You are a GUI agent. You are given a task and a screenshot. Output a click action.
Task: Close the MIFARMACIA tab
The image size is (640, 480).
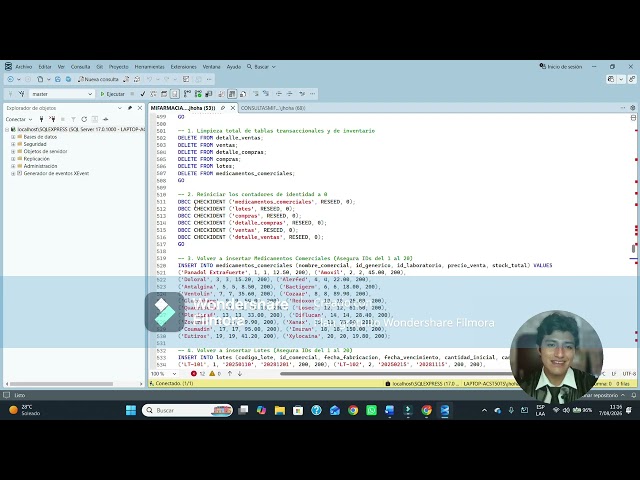233,108
